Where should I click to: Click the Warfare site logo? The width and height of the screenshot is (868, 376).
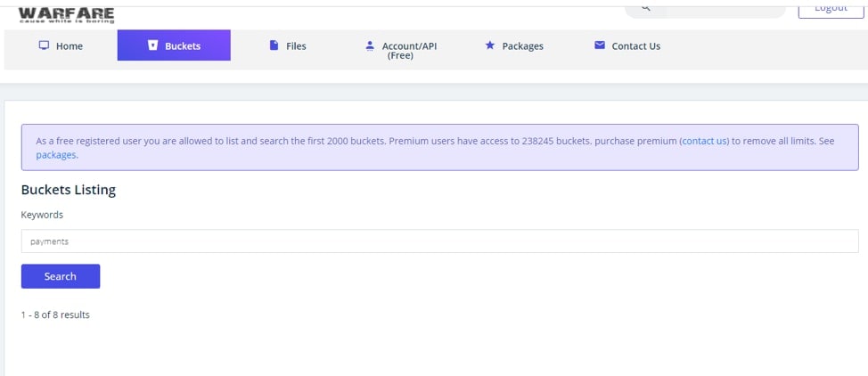tap(67, 14)
